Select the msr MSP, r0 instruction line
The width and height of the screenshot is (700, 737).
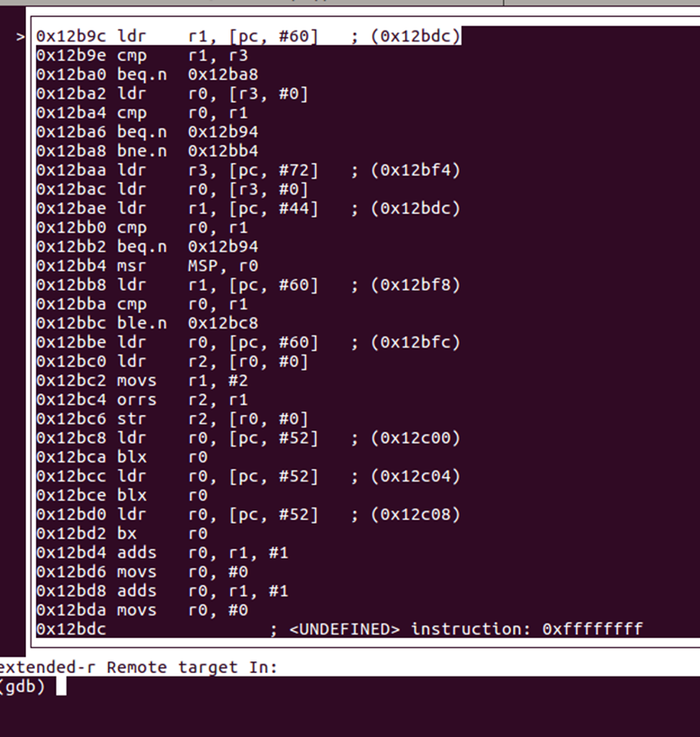click(147, 266)
